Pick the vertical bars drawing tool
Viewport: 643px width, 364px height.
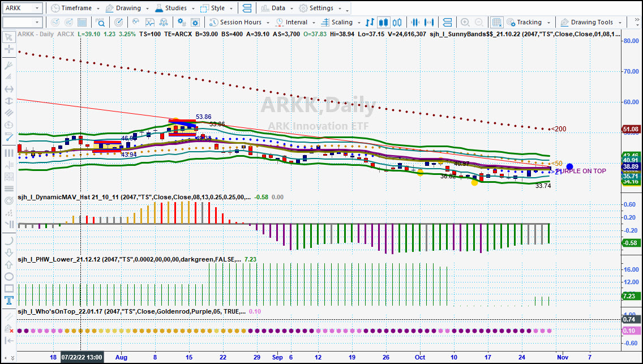tap(8, 153)
